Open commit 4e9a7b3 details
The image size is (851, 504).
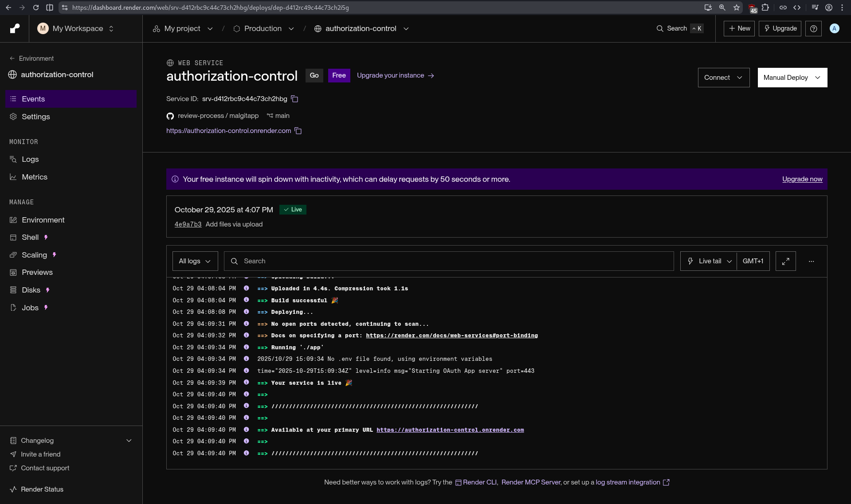click(188, 224)
